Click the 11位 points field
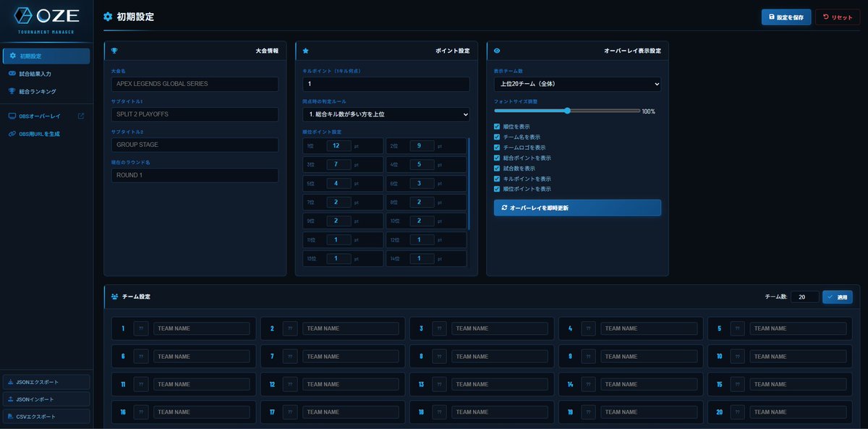This screenshot has height=429, width=868. 339,239
